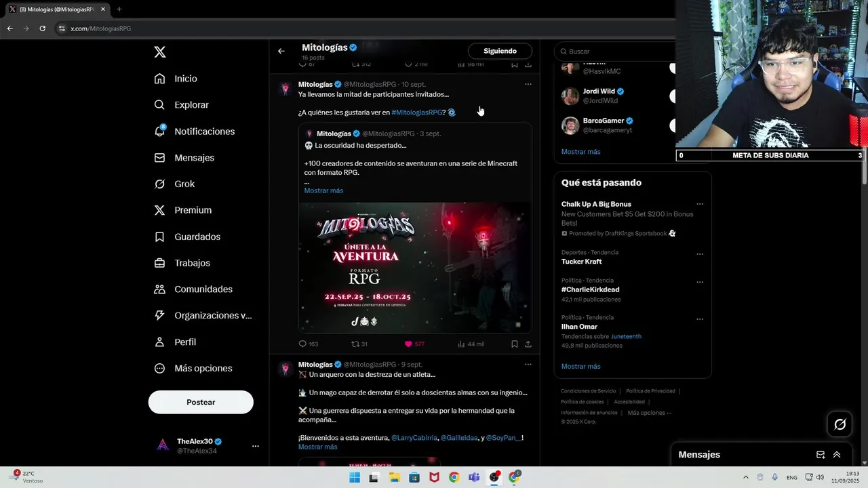Open McAfee from the taskbar
This screenshot has width=868, height=488.
pyautogui.click(x=434, y=478)
